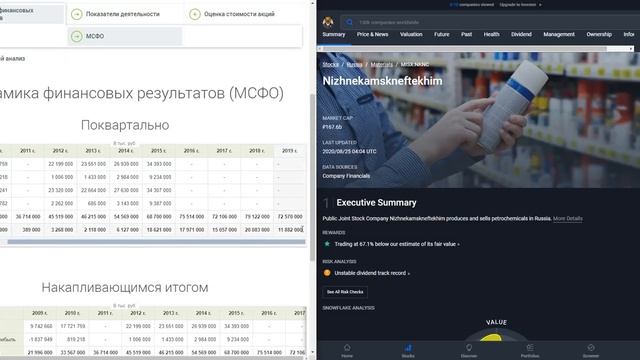Click the Materials breadcrumb link
This screenshot has width=640, height=360.
pyautogui.click(x=381, y=64)
